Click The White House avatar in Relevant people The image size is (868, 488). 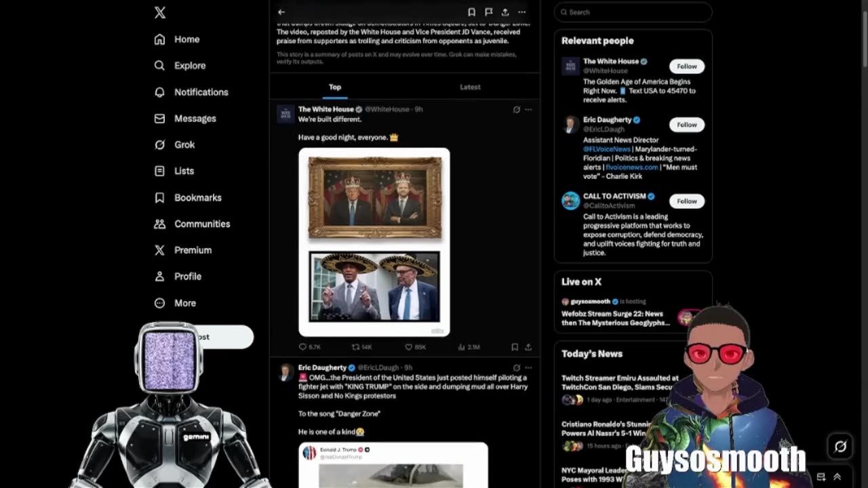(571, 66)
